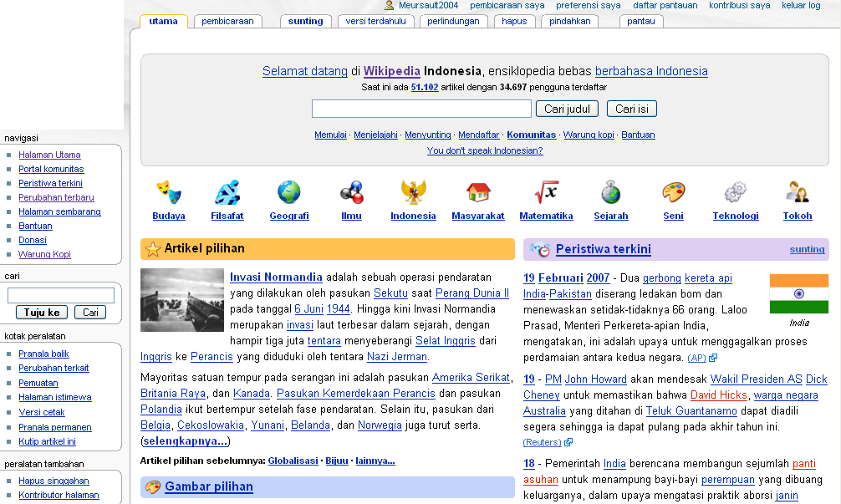This screenshot has height=504, width=841.
Task: Open the Masyarakat house icon
Action: tap(478, 192)
